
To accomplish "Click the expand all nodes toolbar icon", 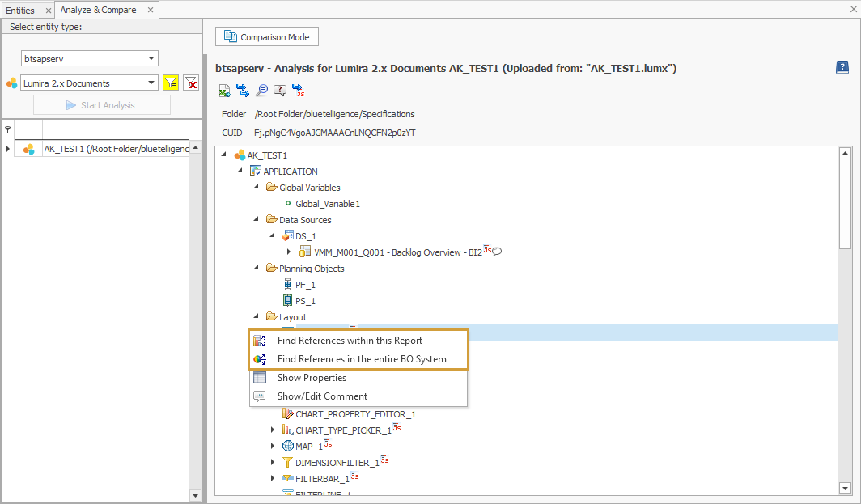I will [x=243, y=90].
